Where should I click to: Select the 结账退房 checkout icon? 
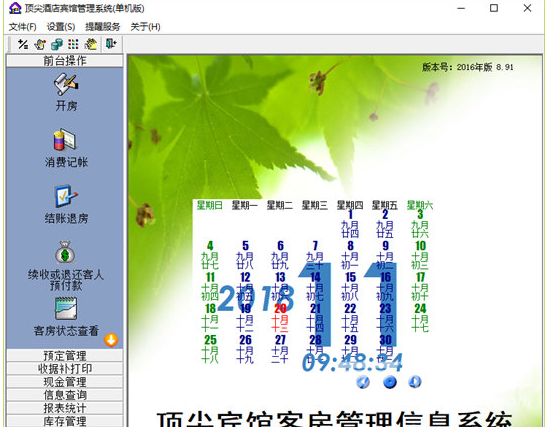click(65, 196)
